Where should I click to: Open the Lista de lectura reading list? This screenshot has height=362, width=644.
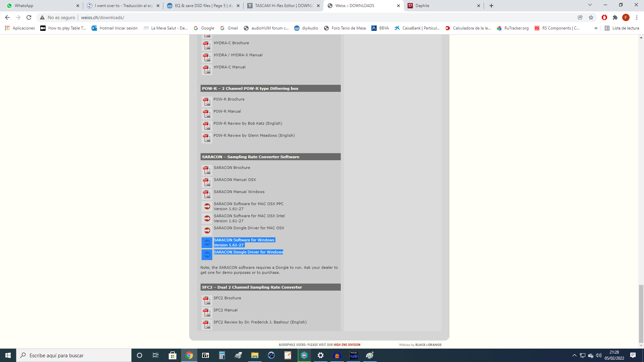tap(622, 28)
